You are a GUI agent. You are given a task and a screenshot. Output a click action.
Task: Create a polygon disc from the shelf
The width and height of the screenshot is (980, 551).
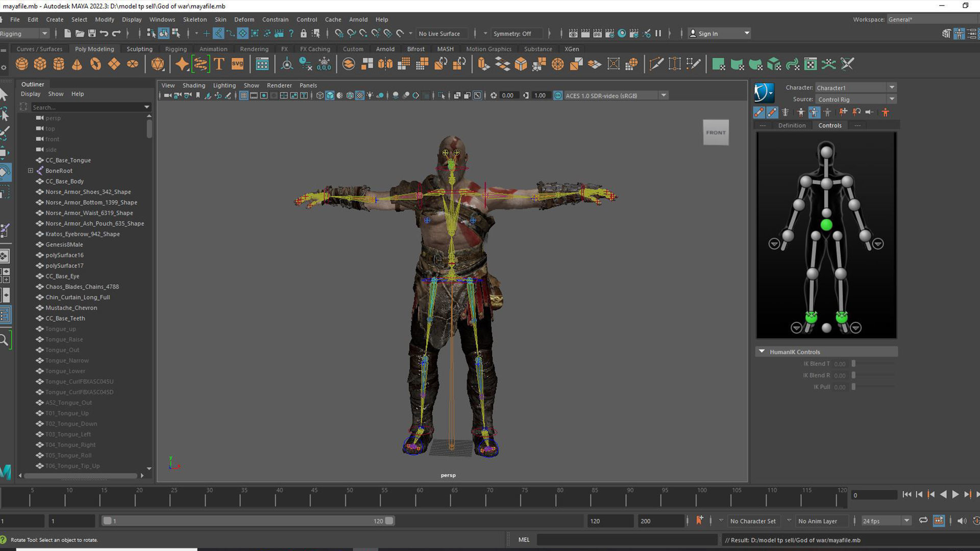[x=132, y=64]
